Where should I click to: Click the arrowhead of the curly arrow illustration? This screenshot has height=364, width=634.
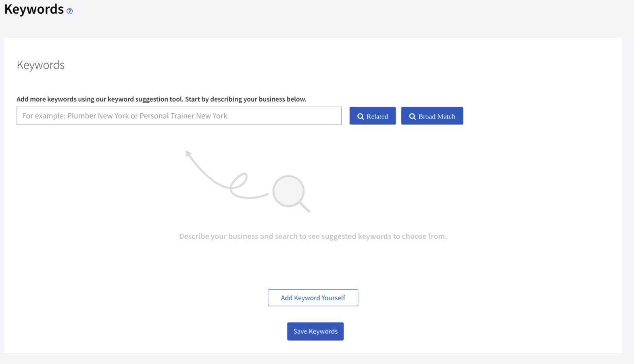pyautogui.click(x=188, y=153)
